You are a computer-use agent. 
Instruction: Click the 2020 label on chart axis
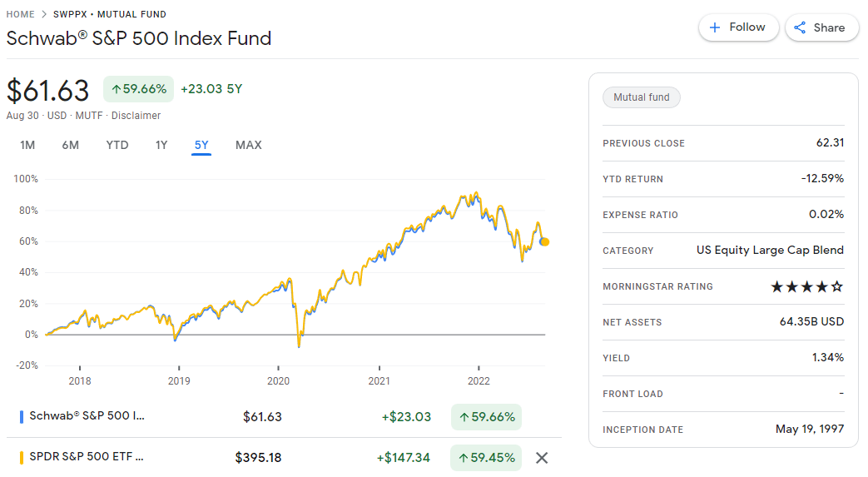click(x=279, y=381)
